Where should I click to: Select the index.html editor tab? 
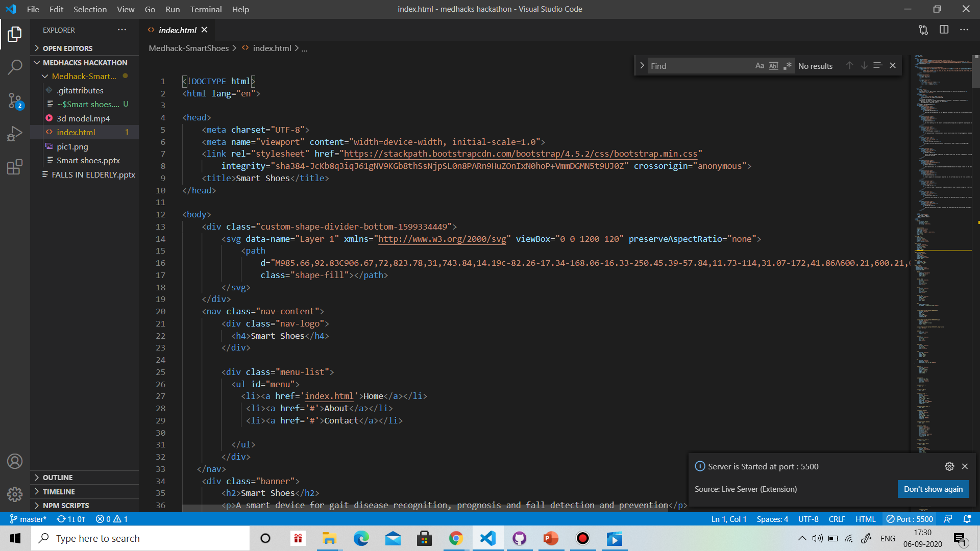(x=177, y=30)
